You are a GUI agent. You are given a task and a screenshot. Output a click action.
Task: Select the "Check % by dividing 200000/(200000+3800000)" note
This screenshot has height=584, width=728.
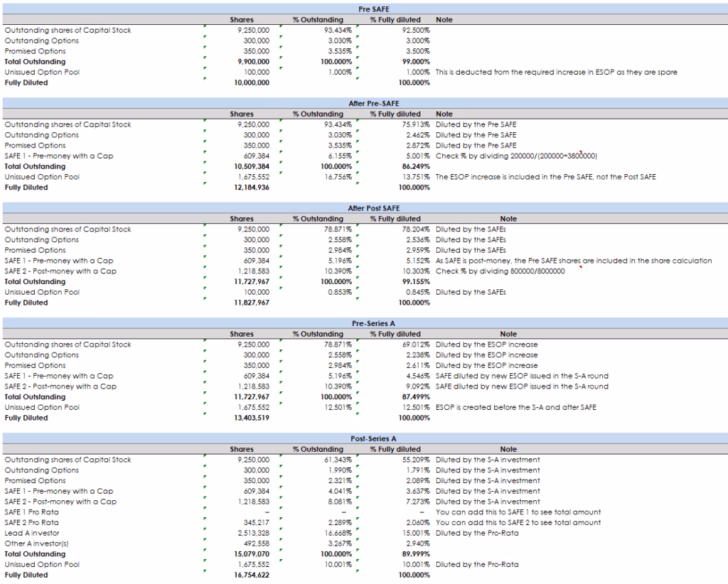516,156
